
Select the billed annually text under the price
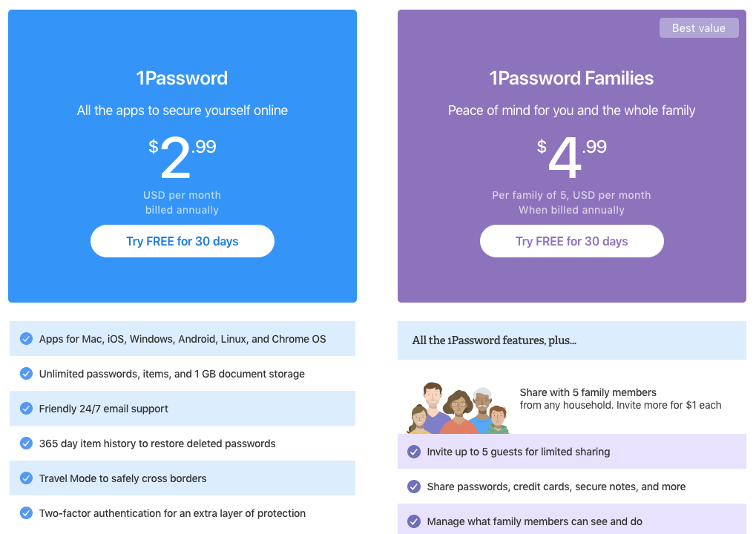coord(182,210)
